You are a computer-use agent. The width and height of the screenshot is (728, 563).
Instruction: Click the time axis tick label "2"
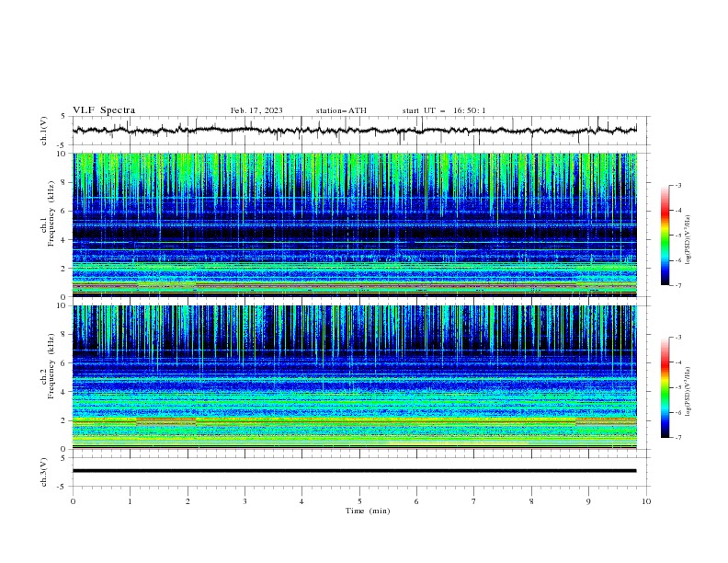coord(188,501)
